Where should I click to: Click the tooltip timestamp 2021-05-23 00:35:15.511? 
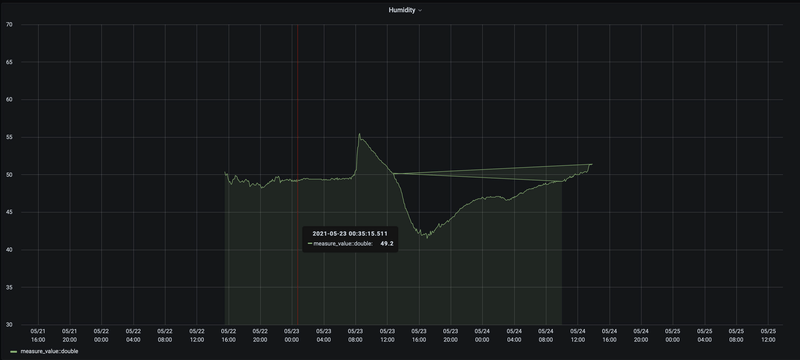click(x=350, y=233)
